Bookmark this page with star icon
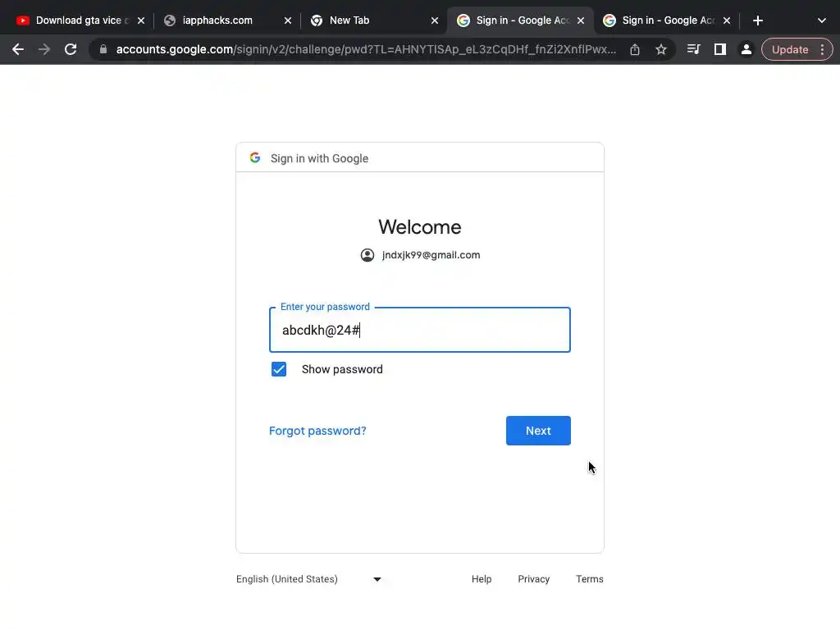Screen dimensions: 840x630 661,49
